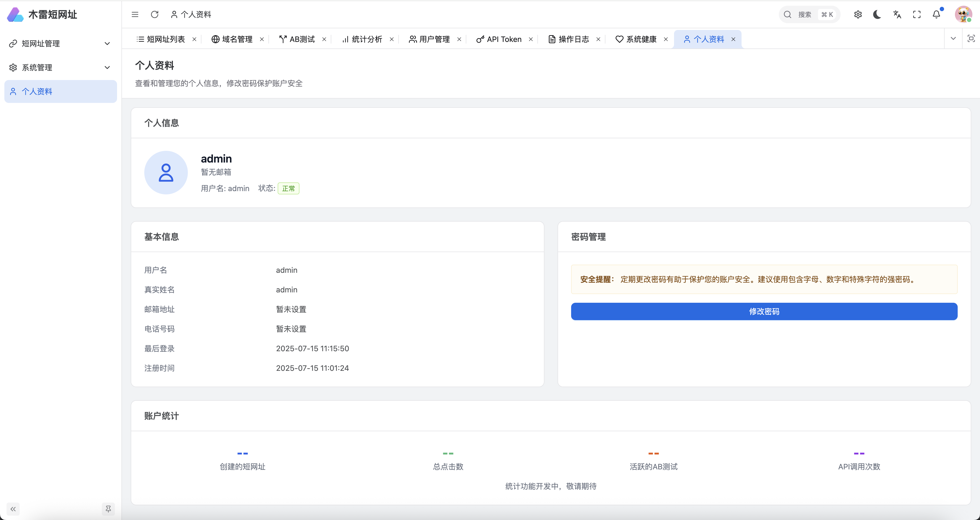Toggle sidebar pin at the bottom
This screenshot has height=520, width=980.
[108, 509]
